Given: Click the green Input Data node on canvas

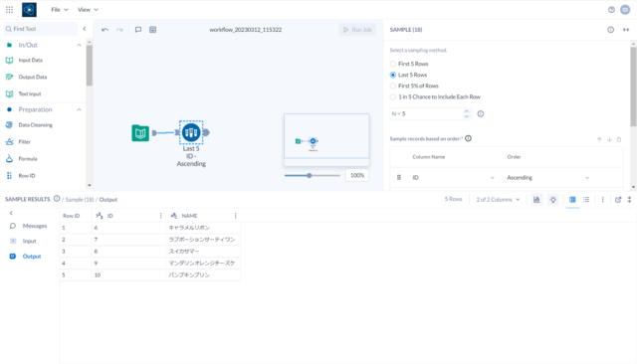Looking at the screenshot, I should coord(140,132).
